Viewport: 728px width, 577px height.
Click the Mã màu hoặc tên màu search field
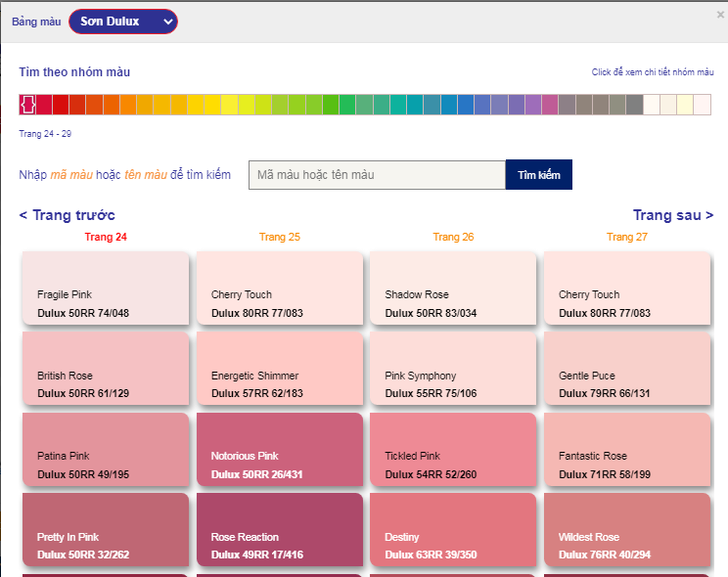377,175
